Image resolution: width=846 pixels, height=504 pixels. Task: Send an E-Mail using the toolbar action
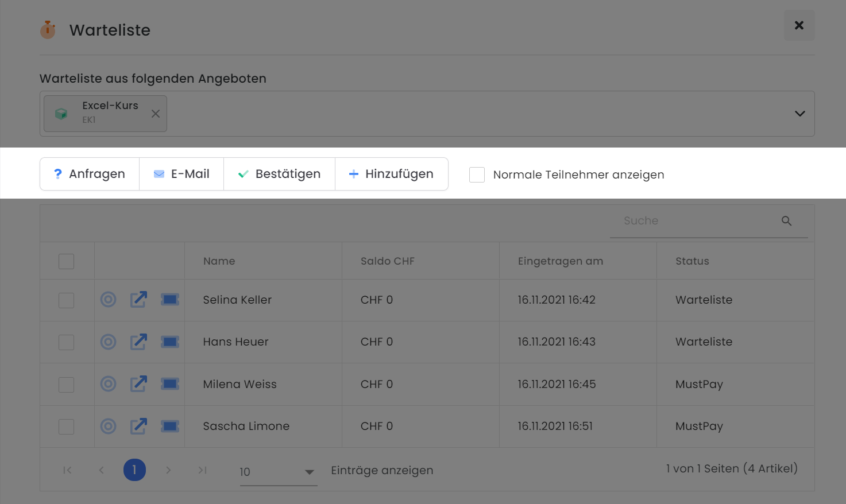[181, 174]
